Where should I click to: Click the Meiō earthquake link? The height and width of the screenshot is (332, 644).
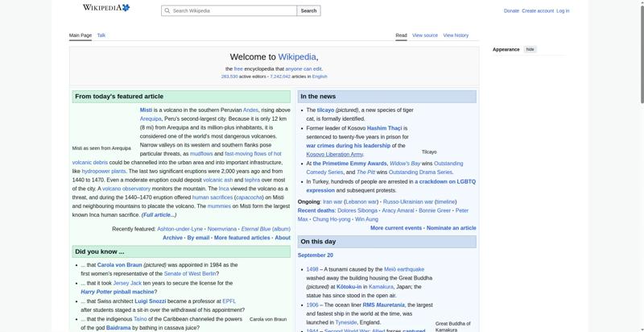[404, 269]
